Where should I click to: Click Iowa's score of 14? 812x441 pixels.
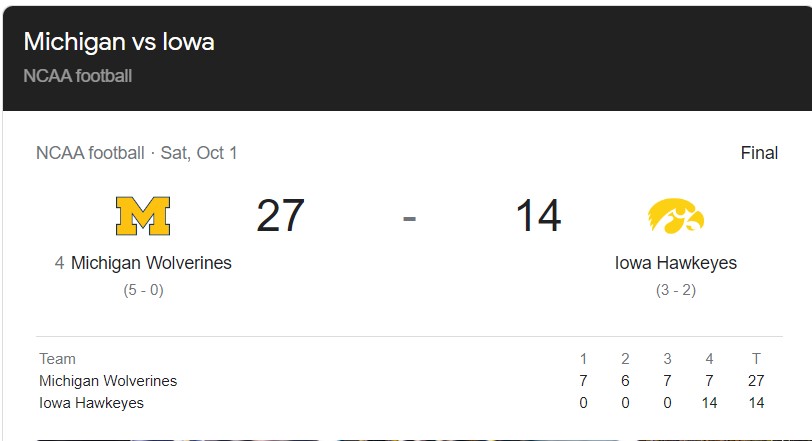coord(538,216)
